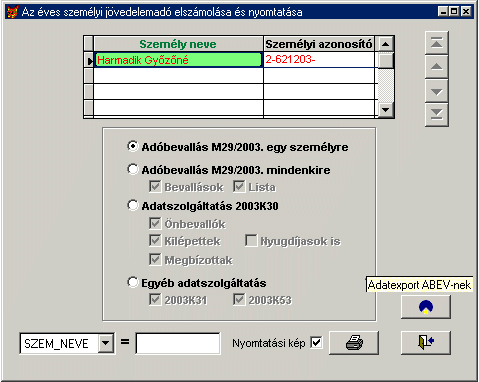Jump to last record with bottom navigation arrow
Viewport: 479px width, 382px height.
437,114
